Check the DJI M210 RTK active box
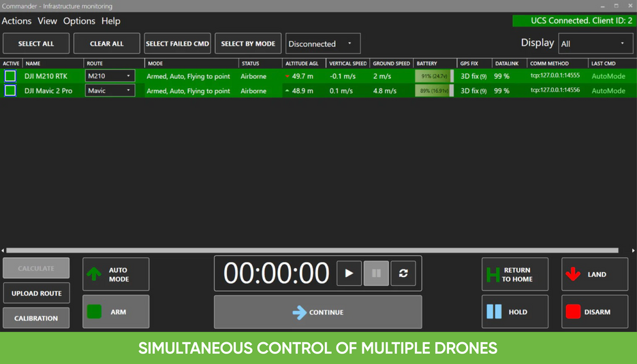 [x=10, y=76]
